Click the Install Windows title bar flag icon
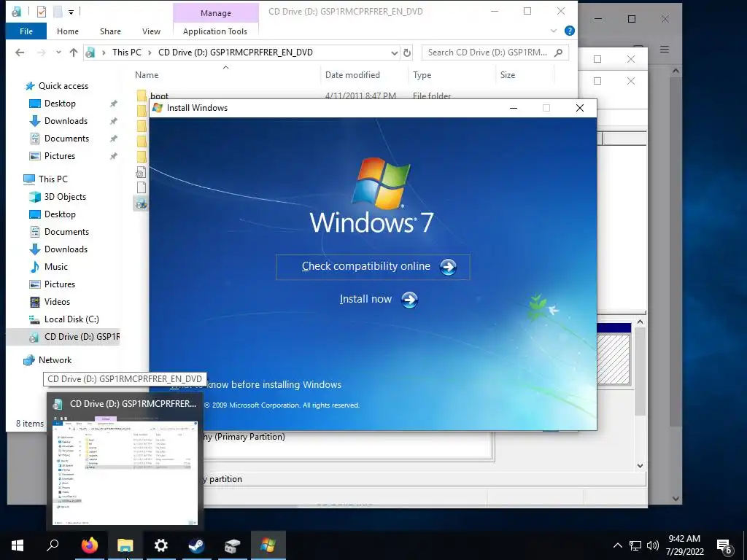Image resolution: width=747 pixels, height=560 pixels. [x=158, y=108]
